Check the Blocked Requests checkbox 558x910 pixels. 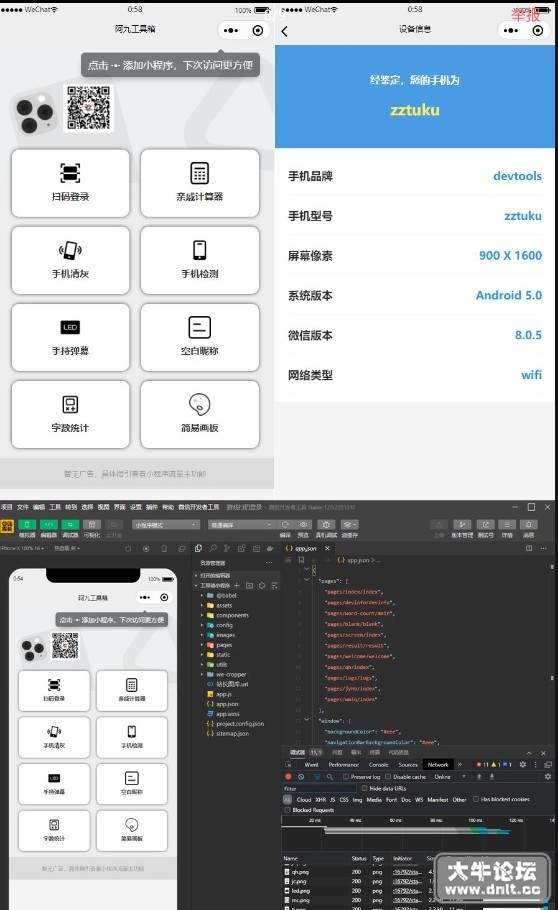pos(287,810)
